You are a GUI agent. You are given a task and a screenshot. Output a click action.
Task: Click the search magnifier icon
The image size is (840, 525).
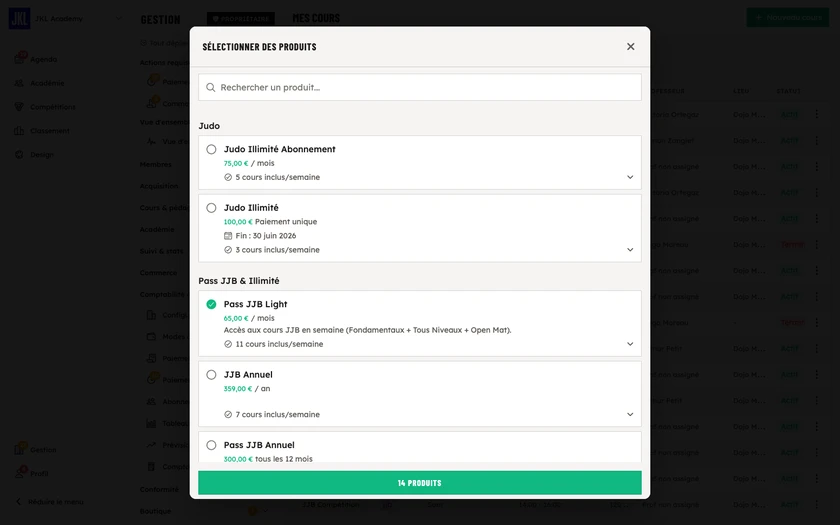[211, 87]
